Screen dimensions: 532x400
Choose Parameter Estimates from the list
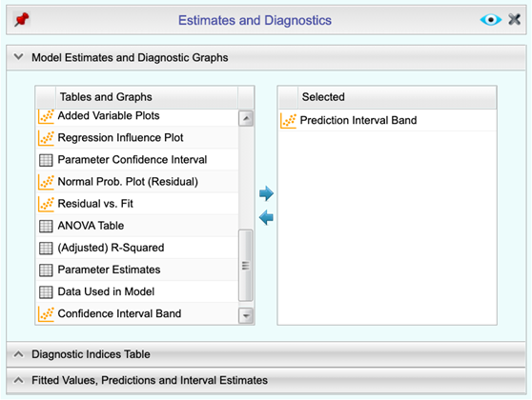pos(137,270)
